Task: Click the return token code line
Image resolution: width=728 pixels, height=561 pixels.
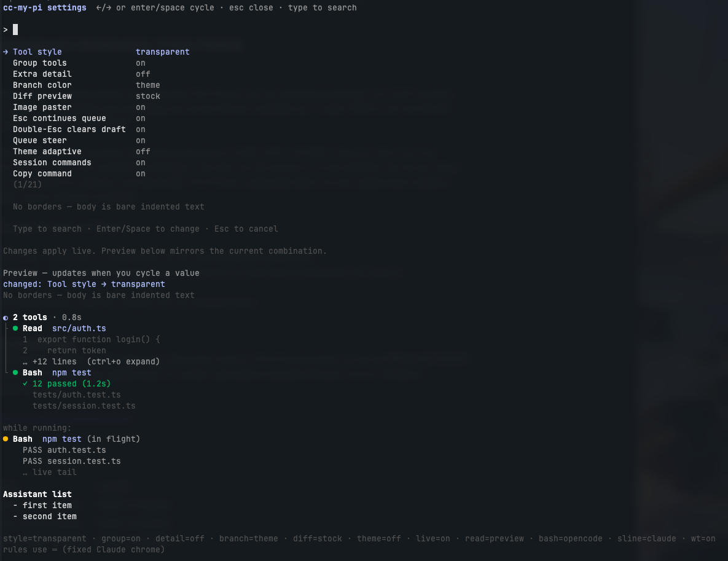Action: pos(77,351)
